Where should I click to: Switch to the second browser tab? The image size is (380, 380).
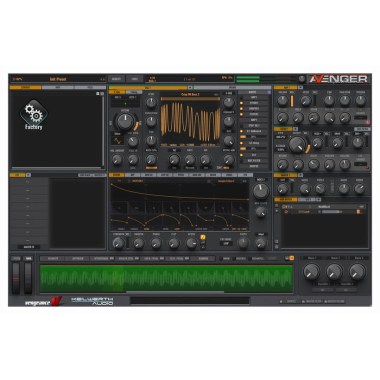pyautogui.click(x=58, y=88)
